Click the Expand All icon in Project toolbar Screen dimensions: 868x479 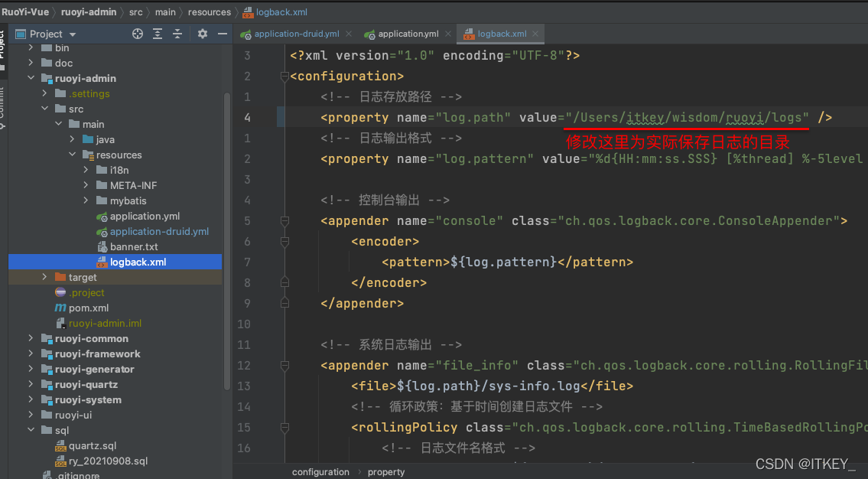point(158,34)
